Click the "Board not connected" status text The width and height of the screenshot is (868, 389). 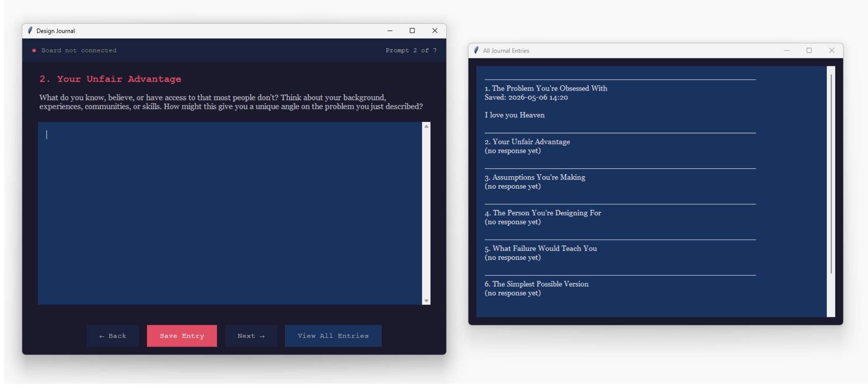(x=79, y=51)
